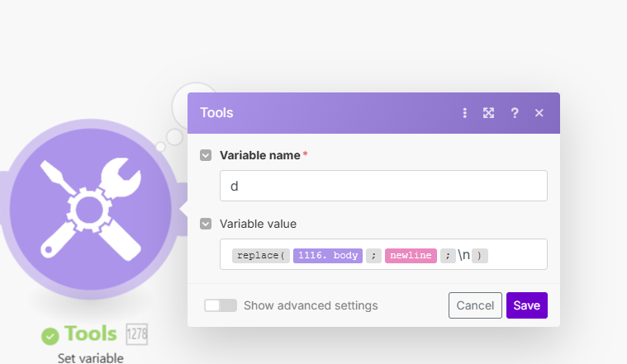Toggle the Variable value checkbox
Image resolution: width=627 pixels, height=364 pixels.
click(x=206, y=224)
